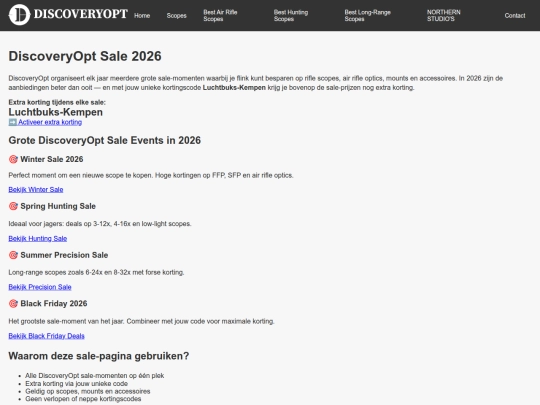Click the Spring Hunting Sale heading

58,206
